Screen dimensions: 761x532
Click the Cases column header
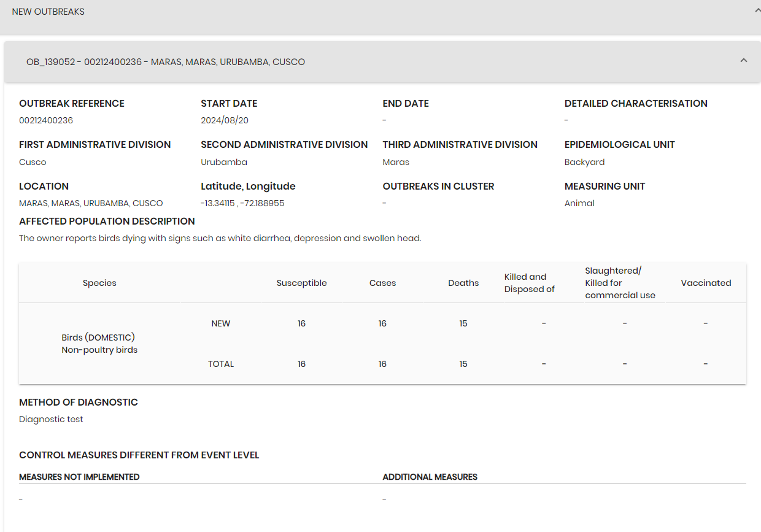point(382,283)
